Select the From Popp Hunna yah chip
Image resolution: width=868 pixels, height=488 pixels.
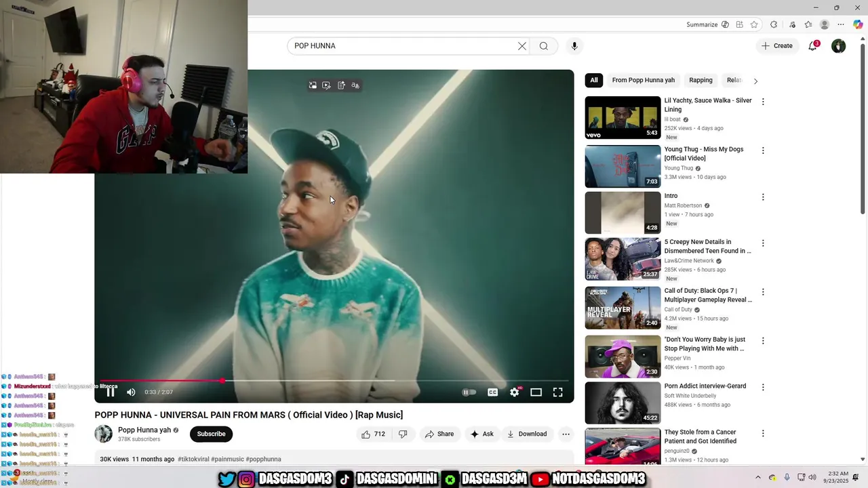point(644,80)
